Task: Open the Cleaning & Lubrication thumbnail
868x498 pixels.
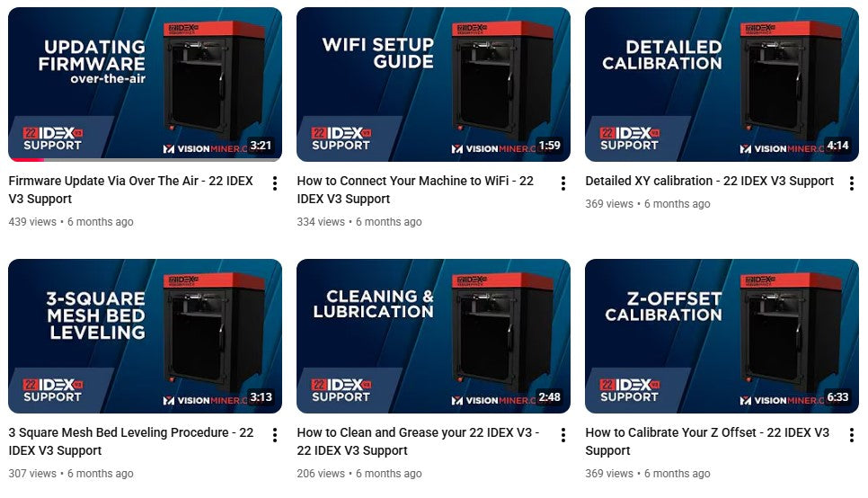Action: pos(433,335)
